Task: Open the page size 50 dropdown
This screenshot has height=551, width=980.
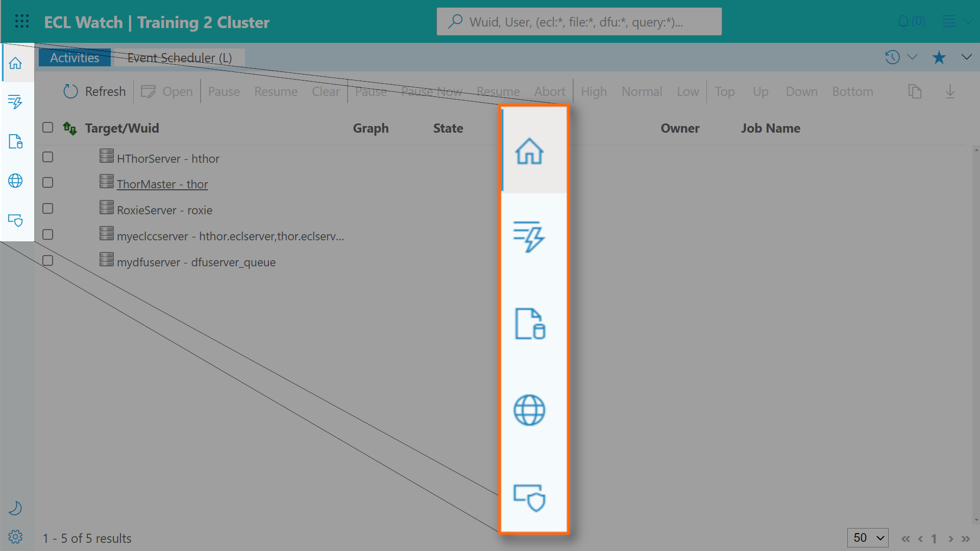Action: (x=868, y=538)
